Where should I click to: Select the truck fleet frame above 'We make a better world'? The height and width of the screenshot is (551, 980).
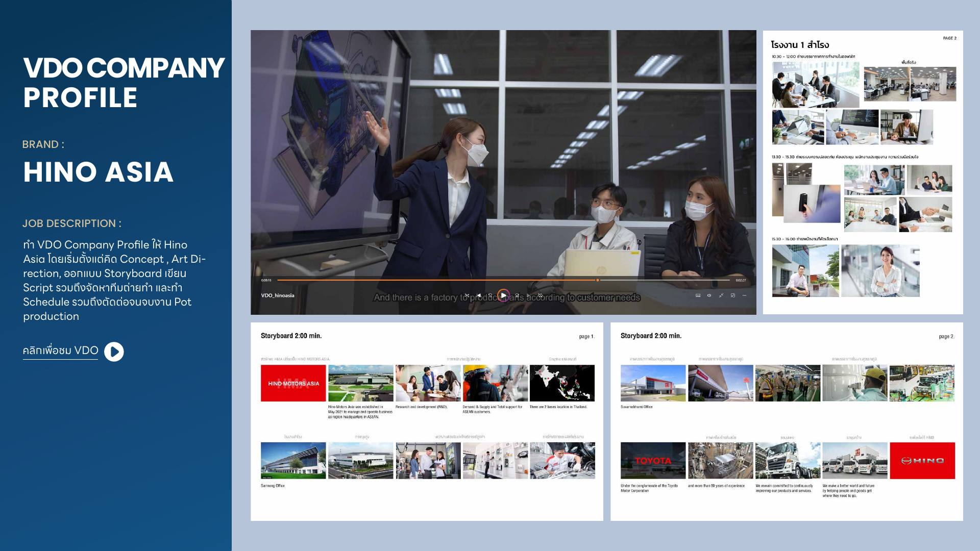pyautogui.click(x=855, y=461)
